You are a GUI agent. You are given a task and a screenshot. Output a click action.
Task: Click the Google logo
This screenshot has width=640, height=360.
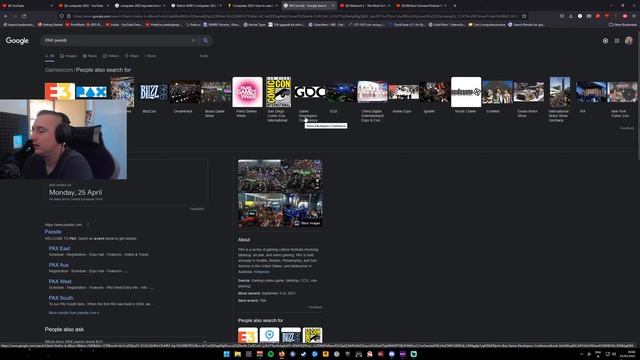(17, 40)
